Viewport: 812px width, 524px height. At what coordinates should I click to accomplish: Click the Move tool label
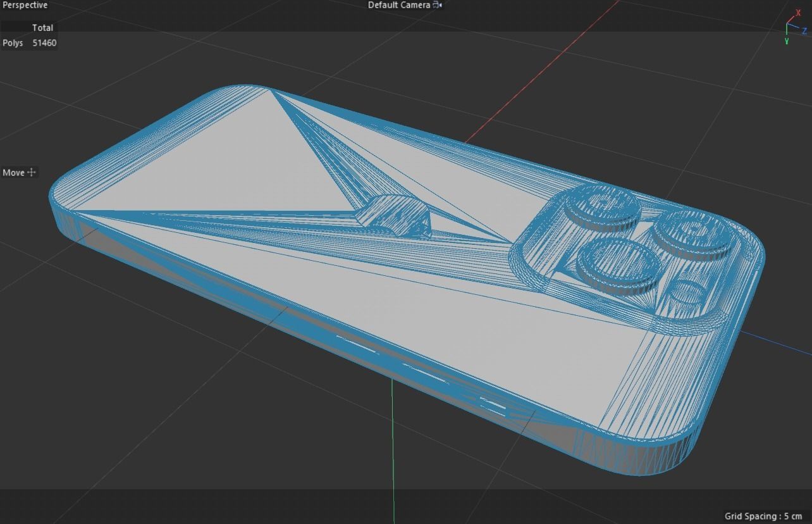click(13, 172)
